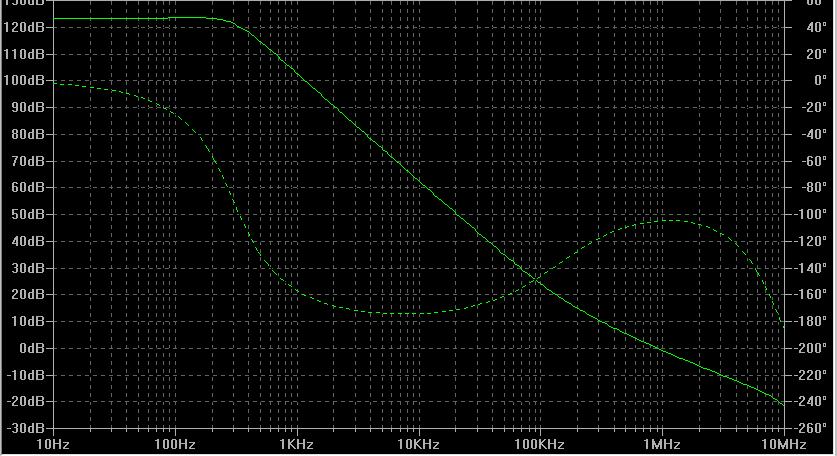The height and width of the screenshot is (456, 837).
Task: Click the 20° phase axis label
Action: 816,54
